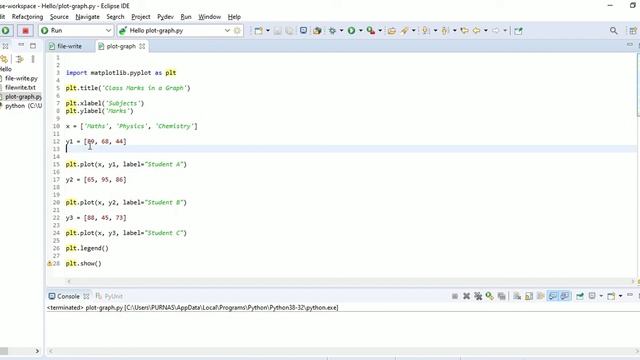Viewport: 640px width, 360px height.
Task: Open the Run As dropdown arrow
Action: 361,31
